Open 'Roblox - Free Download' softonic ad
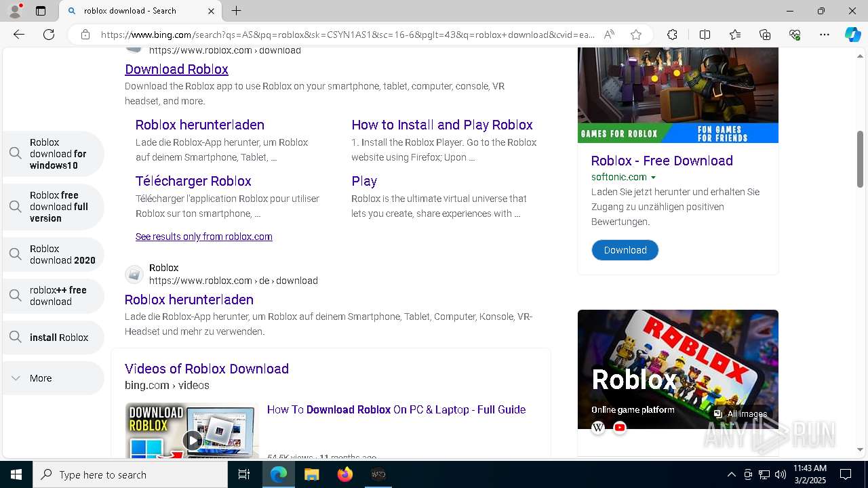Viewport: 868px width, 488px height. tap(662, 161)
